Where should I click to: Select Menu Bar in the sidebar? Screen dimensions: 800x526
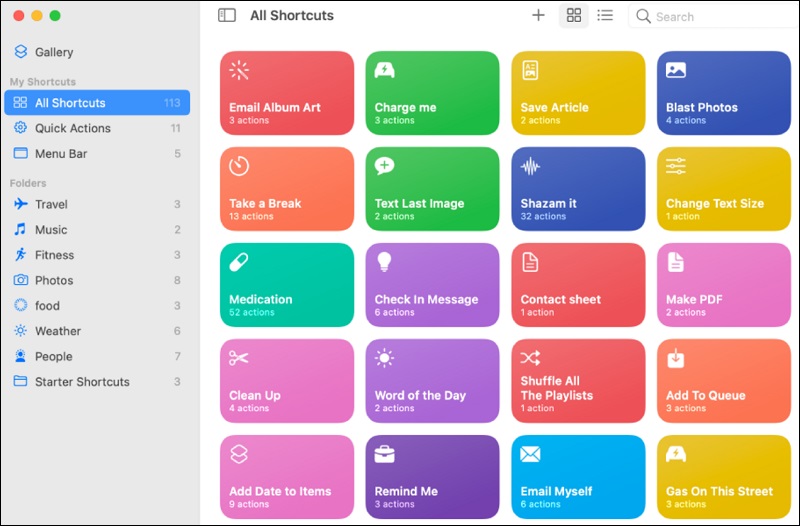pyautogui.click(x=61, y=154)
